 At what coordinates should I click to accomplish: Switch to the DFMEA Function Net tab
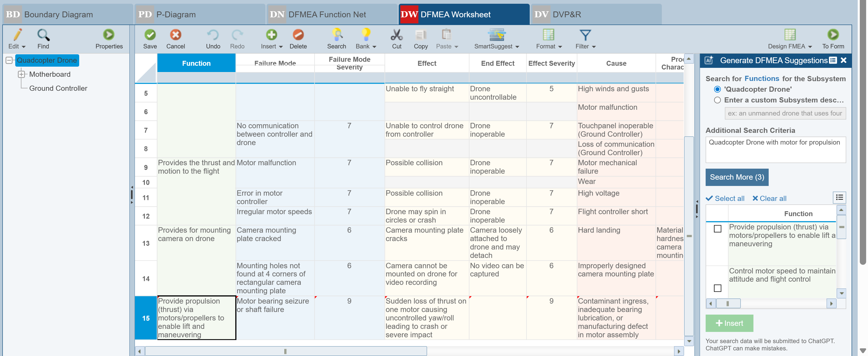tap(327, 15)
